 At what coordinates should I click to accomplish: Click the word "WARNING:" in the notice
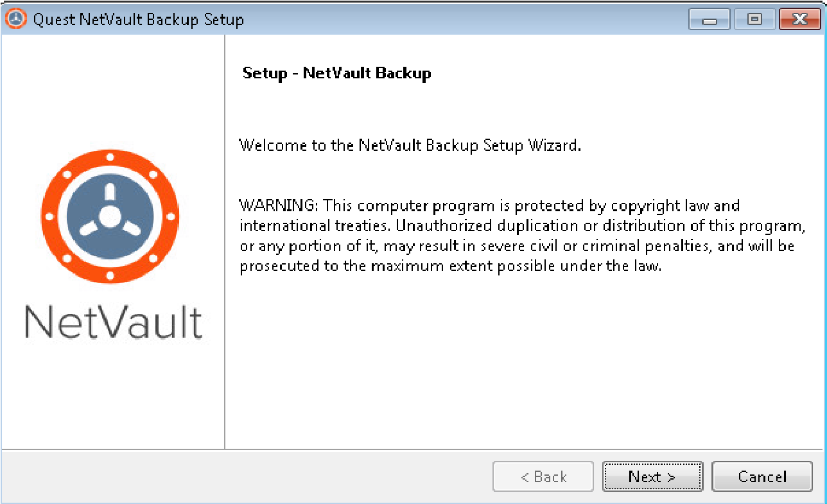[x=279, y=207]
